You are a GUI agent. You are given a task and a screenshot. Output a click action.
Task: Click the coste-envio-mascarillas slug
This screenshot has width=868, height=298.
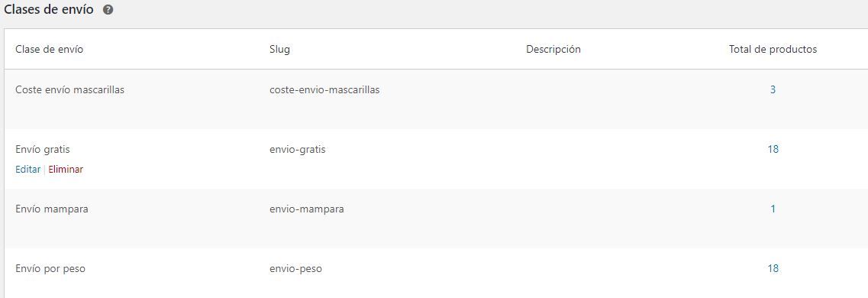click(x=324, y=89)
